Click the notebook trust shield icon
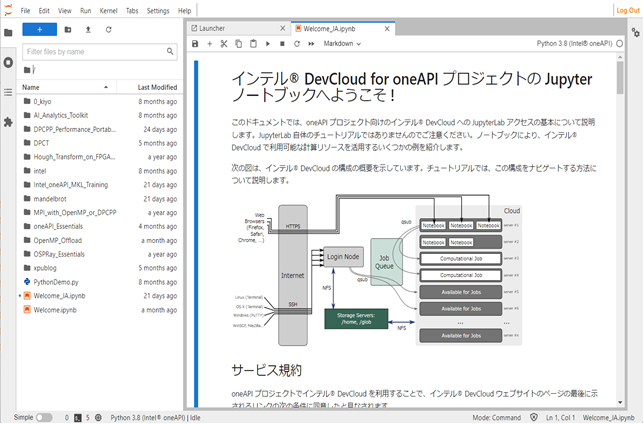Screen dimensions: 644x424 coord(534,417)
